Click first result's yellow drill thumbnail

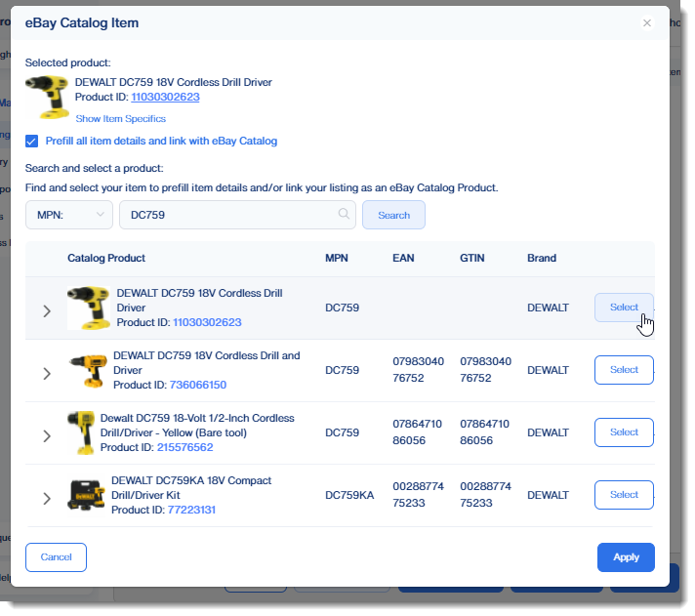pyautogui.click(x=89, y=308)
